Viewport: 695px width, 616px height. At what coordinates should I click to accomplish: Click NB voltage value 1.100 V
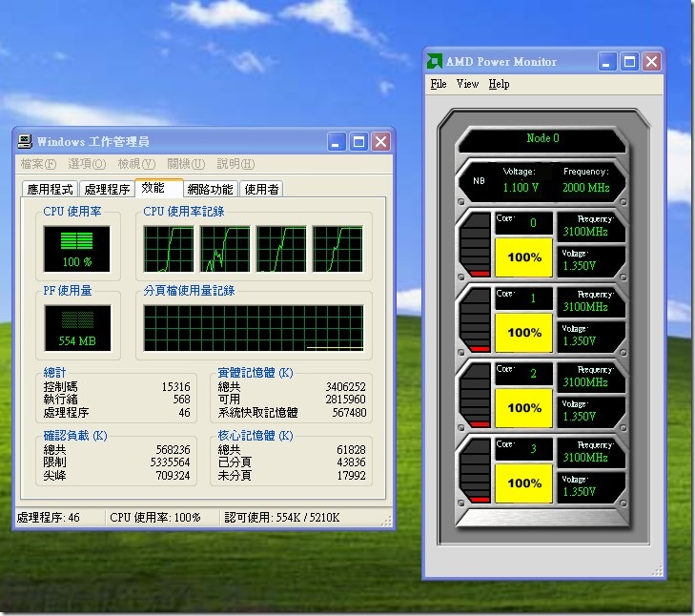[x=521, y=188]
